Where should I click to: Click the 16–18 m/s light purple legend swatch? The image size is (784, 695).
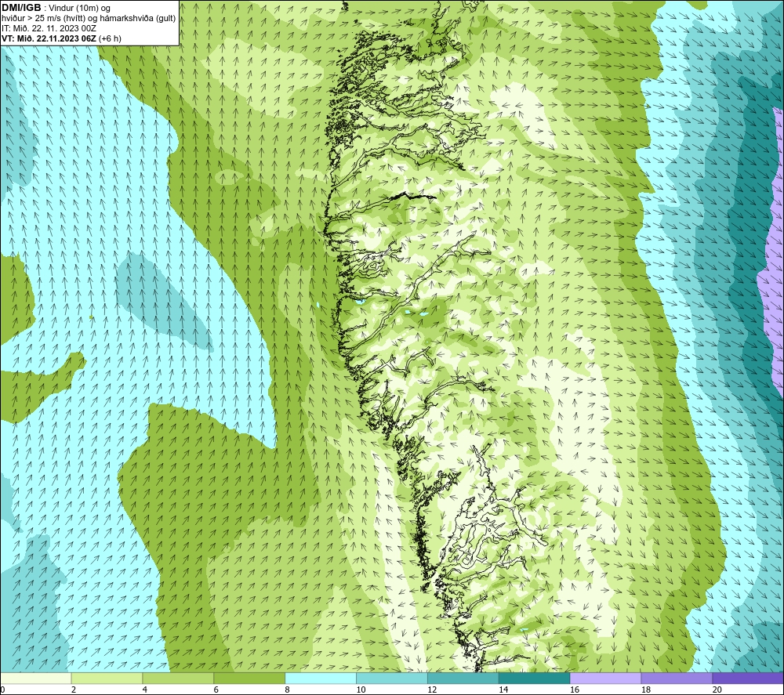[605, 679]
